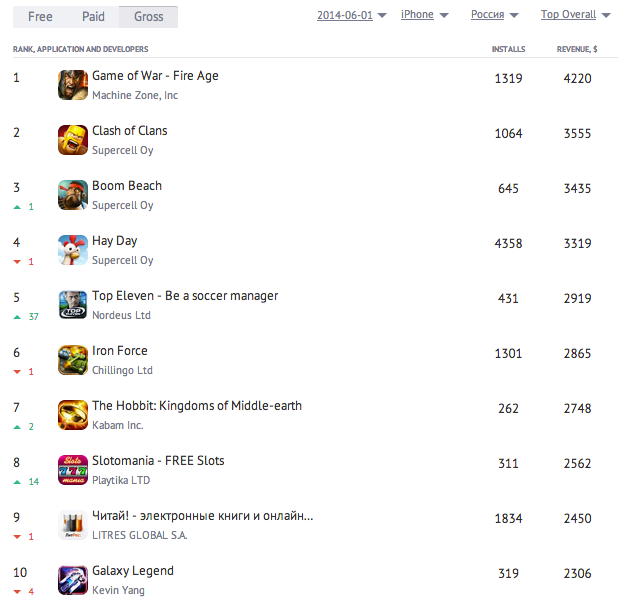Switch to the Paid tab
623x606 pixels.
93,16
